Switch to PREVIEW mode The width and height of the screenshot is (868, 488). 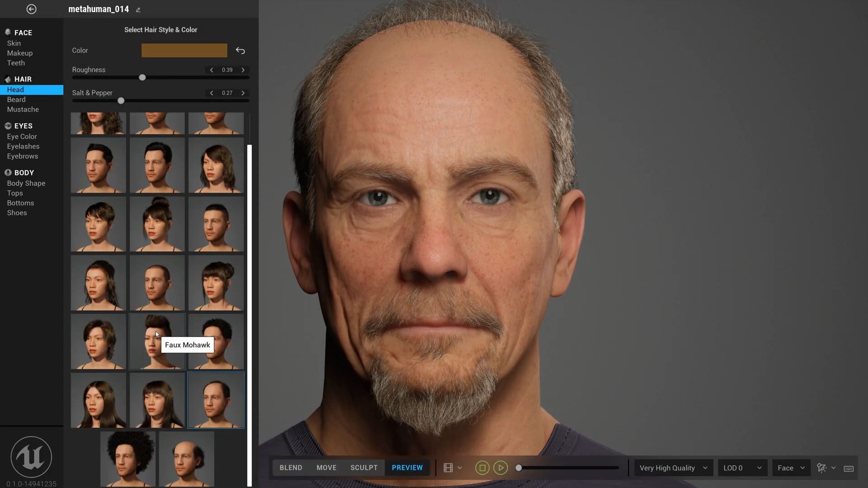coord(407,468)
